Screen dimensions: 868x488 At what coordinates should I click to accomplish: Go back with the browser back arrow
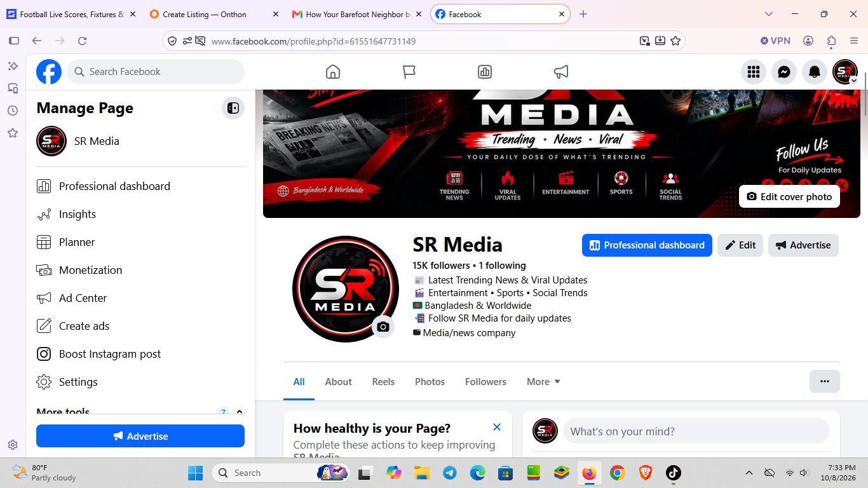(37, 41)
